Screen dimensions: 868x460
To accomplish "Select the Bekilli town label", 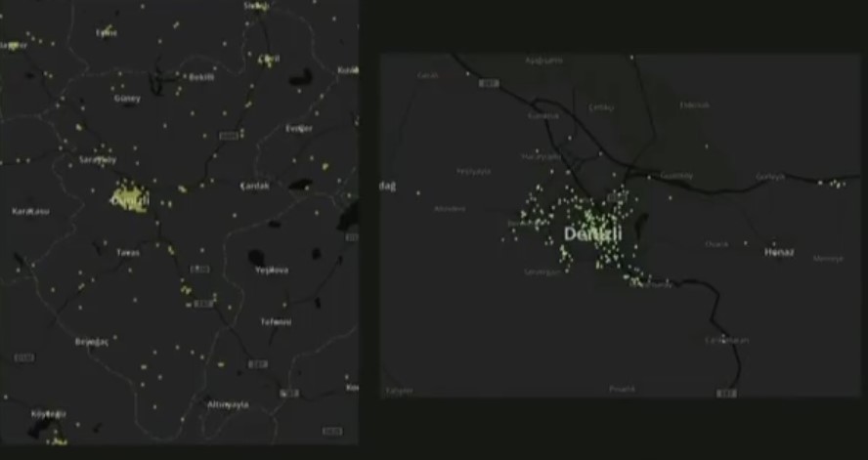I will tap(200, 76).
